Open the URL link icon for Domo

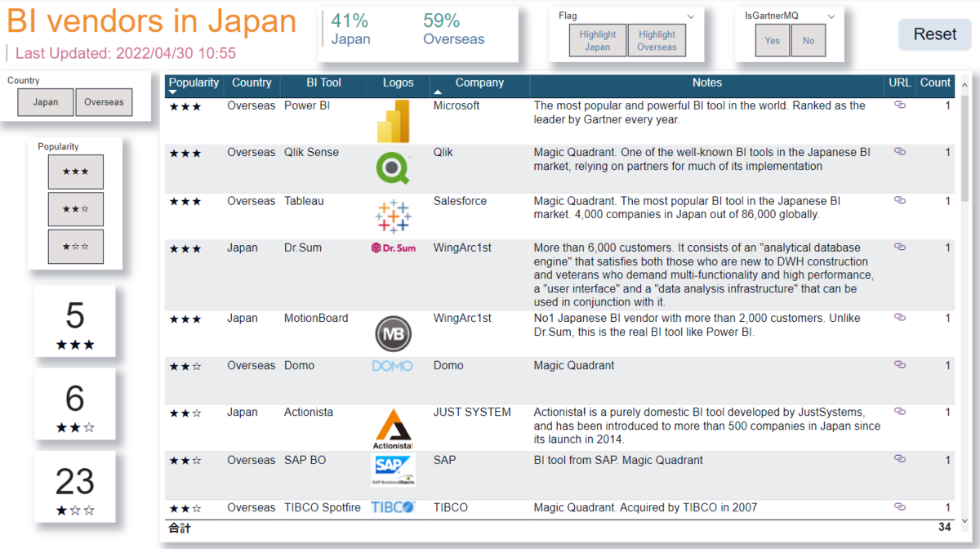(900, 364)
